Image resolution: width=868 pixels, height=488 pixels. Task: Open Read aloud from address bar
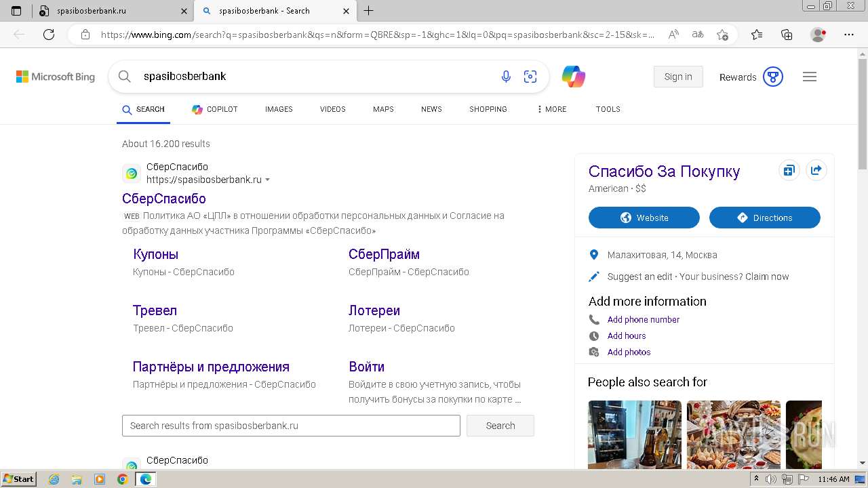pyautogui.click(x=673, y=35)
